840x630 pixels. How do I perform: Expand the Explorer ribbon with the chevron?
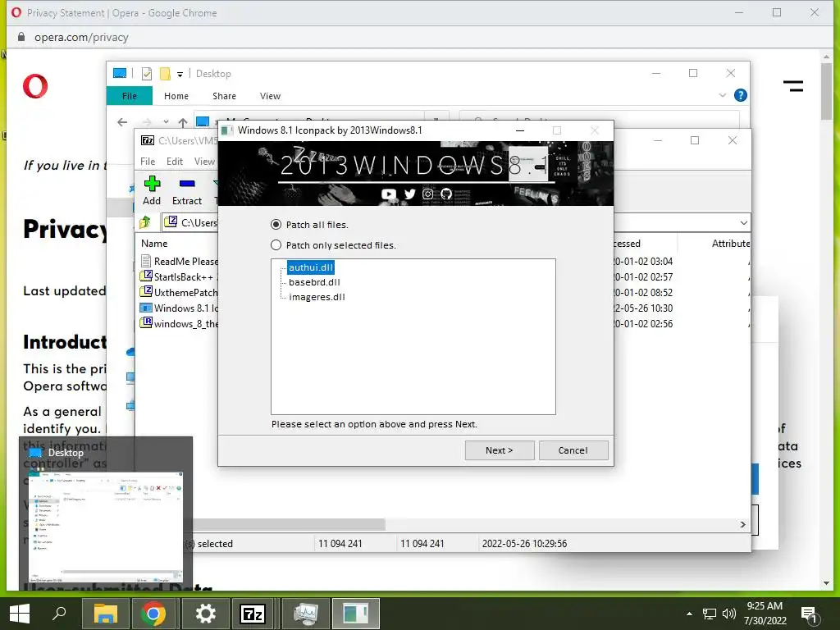[x=722, y=95]
